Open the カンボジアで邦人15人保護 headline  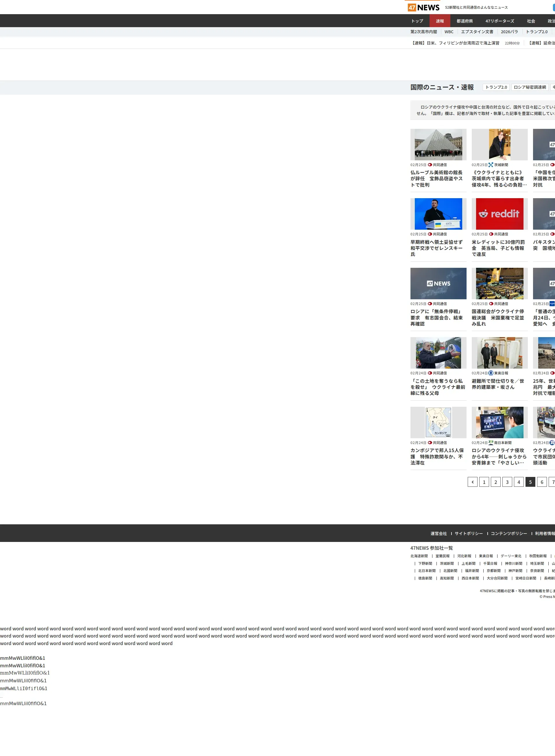[x=437, y=456]
